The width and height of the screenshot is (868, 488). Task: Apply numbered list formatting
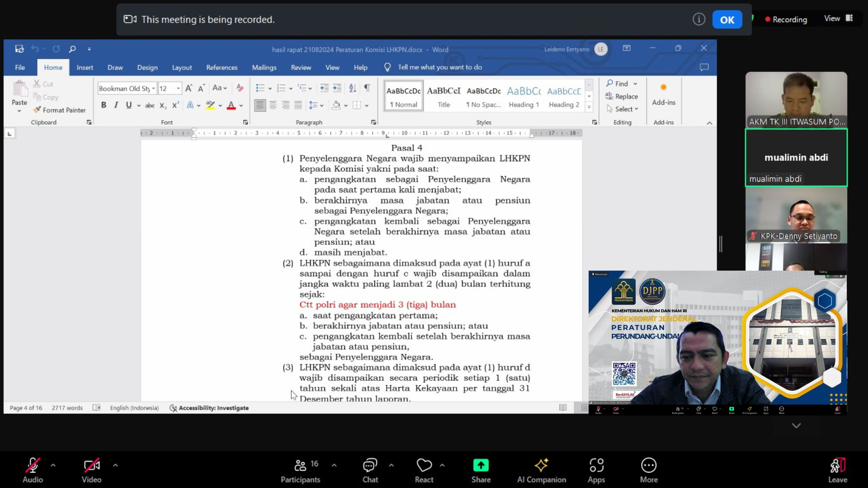(281, 88)
